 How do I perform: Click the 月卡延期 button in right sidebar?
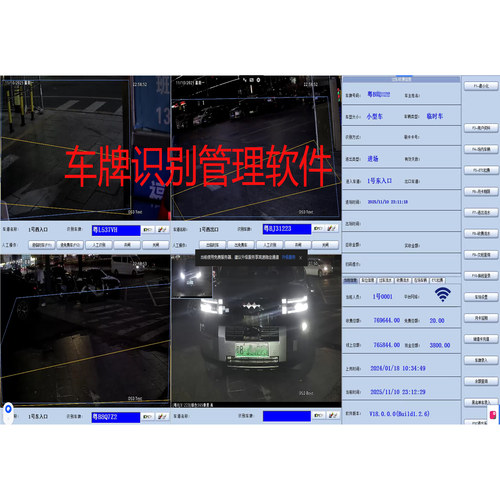(x=481, y=318)
